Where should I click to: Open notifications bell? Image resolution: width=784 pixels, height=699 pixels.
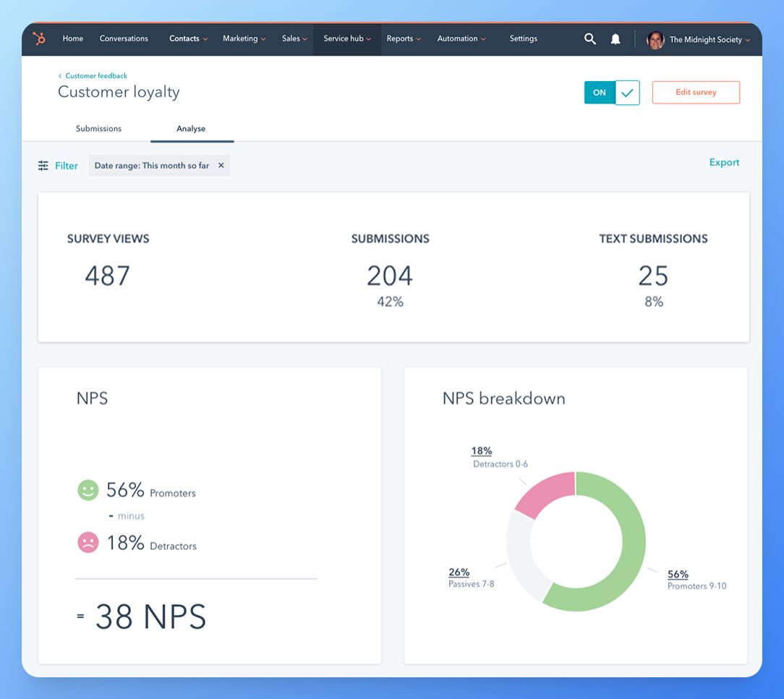[x=615, y=39]
